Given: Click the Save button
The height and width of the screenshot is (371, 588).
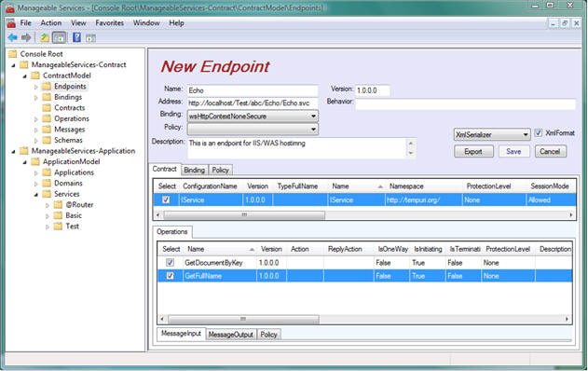Looking at the screenshot, I should [513, 152].
